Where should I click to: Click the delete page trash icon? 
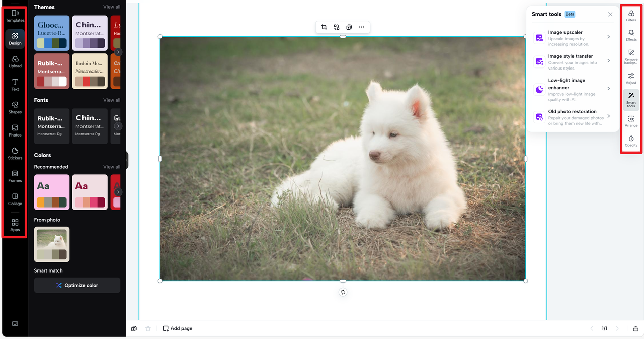click(x=148, y=328)
